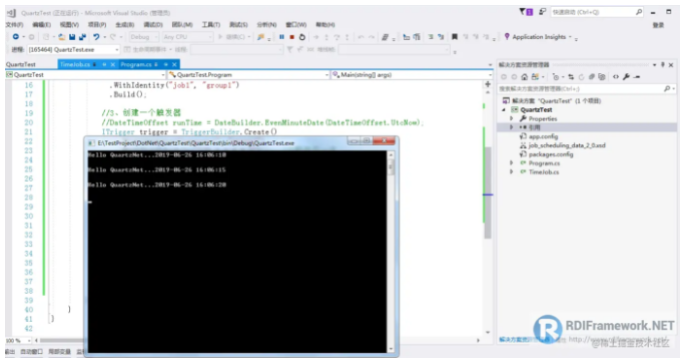Click the Quick Launch search field
Image resolution: width=688 pixels, height=360 pixels.
pos(597,12)
